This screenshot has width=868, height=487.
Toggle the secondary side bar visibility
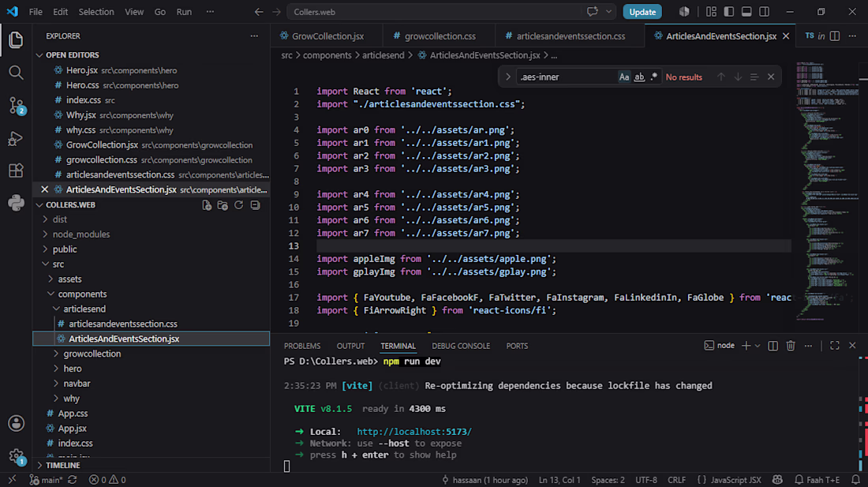pos(765,12)
